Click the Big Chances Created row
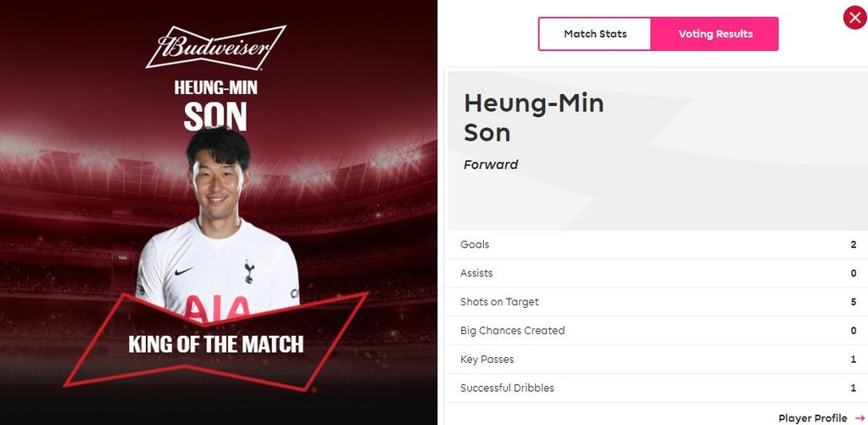Screen dimensions: 868x425 click(x=656, y=331)
